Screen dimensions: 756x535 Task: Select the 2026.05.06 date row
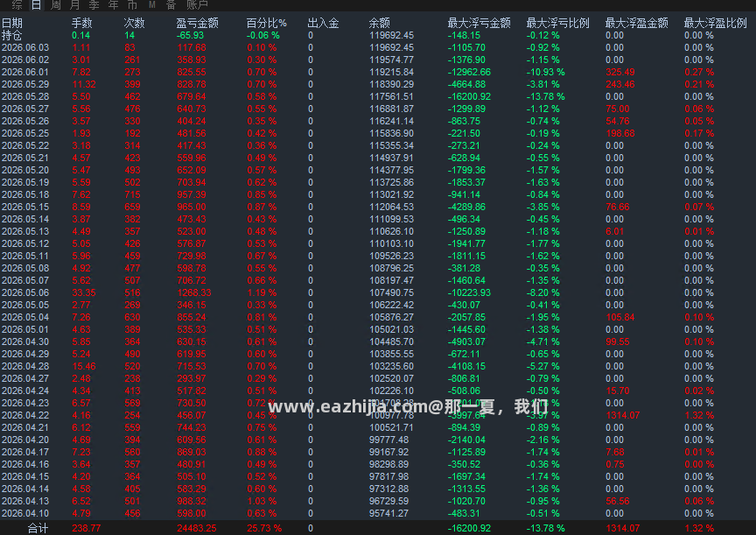pyautogui.click(x=25, y=292)
